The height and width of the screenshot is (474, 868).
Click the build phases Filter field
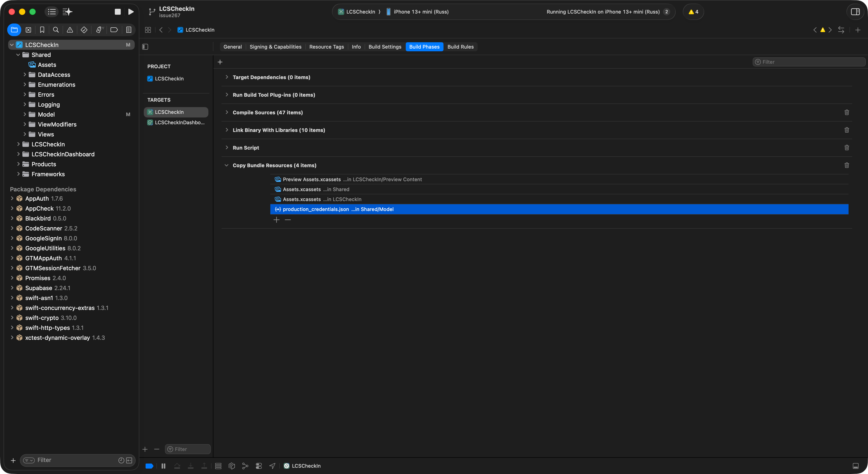point(809,62)
